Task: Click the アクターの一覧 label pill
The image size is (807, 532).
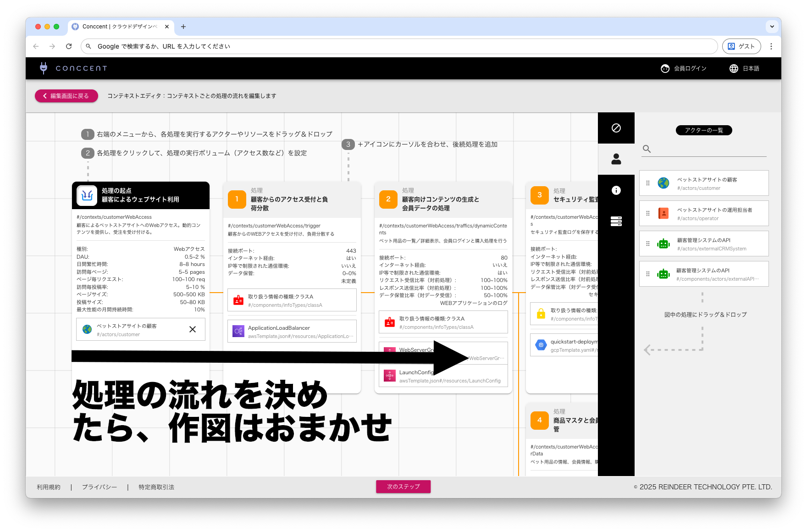Action: (704, 130)
